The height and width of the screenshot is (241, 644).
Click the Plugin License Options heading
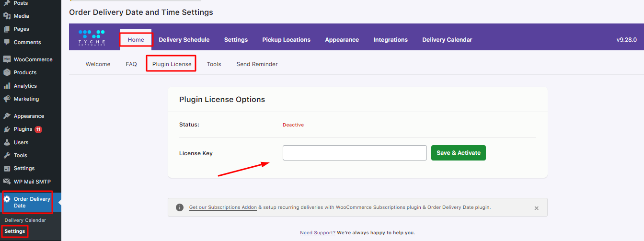222,100
